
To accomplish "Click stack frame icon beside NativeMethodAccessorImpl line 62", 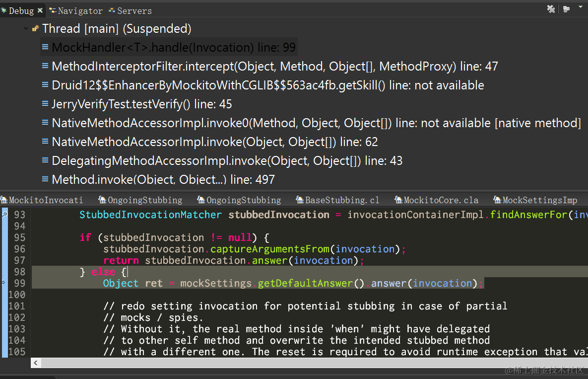I will 45,141.
